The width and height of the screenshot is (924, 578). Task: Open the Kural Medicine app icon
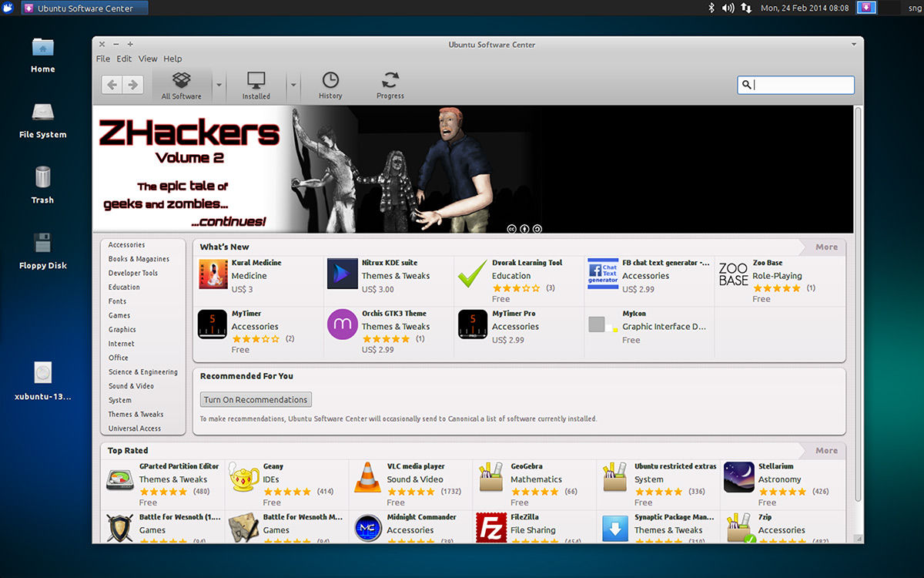pyautogui.click(x=213, y=274)
